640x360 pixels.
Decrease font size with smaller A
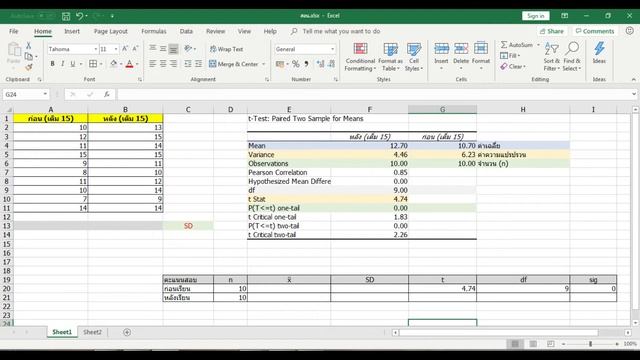[x=135, y=49]
